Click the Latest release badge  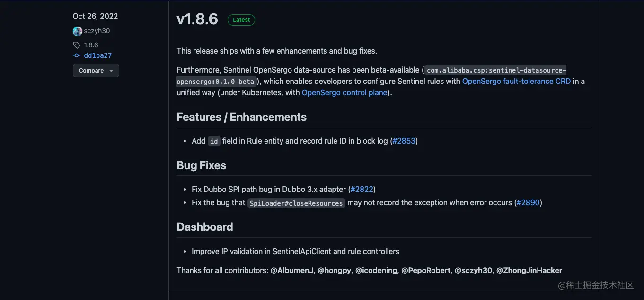tap(241, 20)
